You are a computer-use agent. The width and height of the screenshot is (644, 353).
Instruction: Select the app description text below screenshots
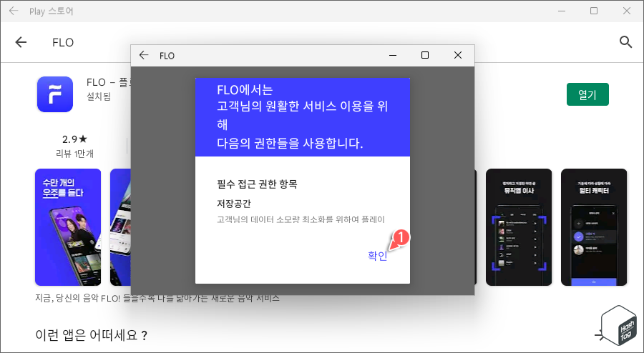click(157, 298)
